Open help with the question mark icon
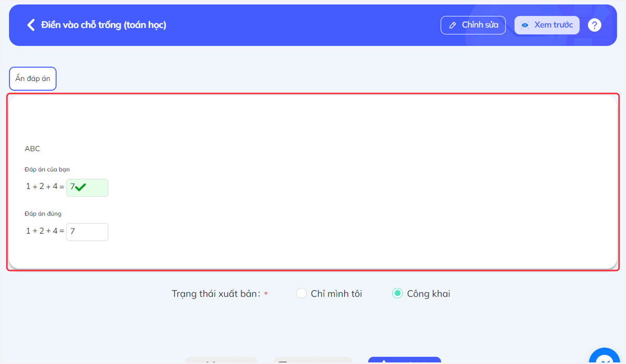The width and height of the screenshot is (626, 364). point(594,25)
